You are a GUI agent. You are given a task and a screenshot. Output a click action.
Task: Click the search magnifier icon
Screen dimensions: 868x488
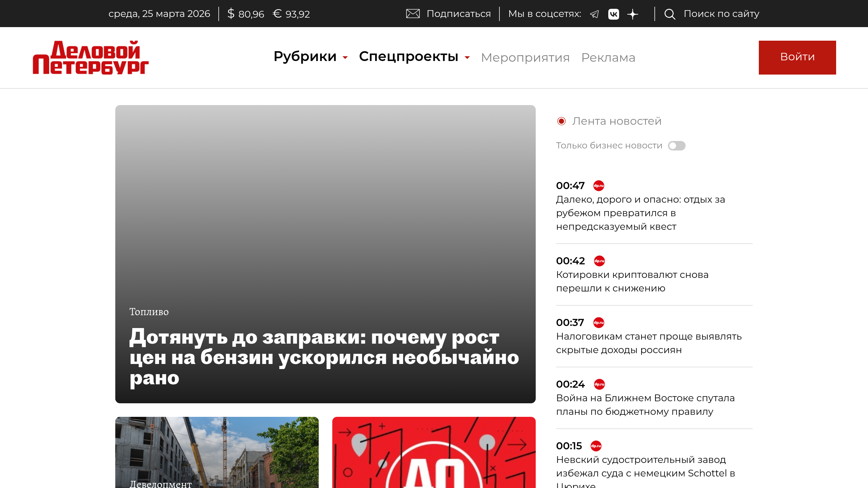tap(670, 14)
